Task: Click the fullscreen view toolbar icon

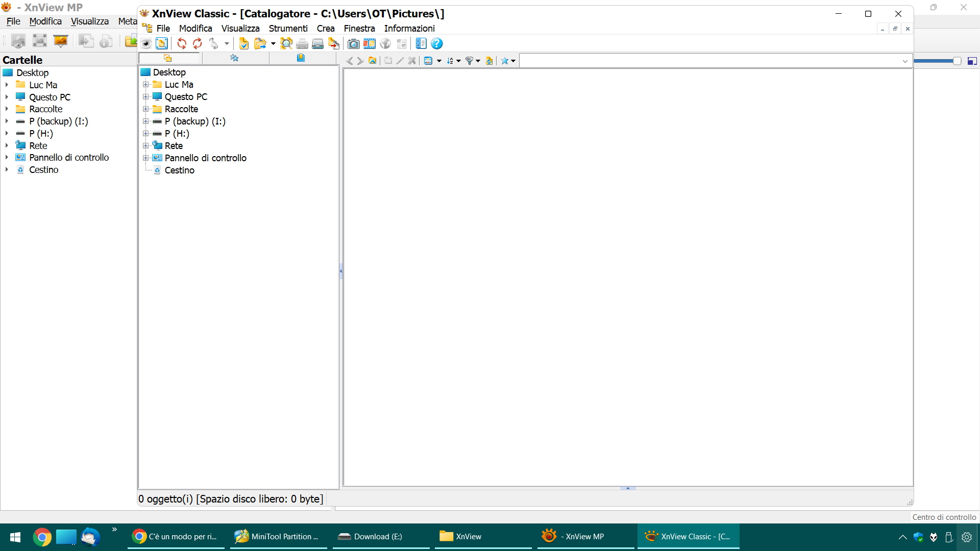Action: point(162,44)
